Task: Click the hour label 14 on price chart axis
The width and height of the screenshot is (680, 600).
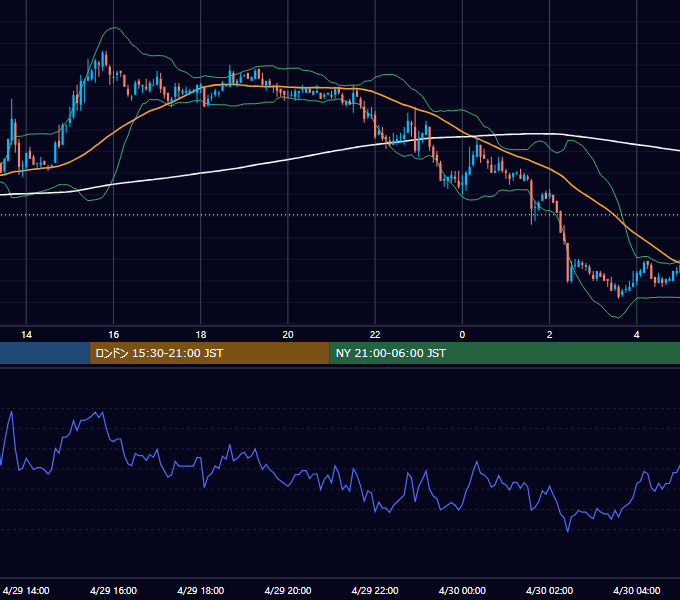Action: (26, 335)
